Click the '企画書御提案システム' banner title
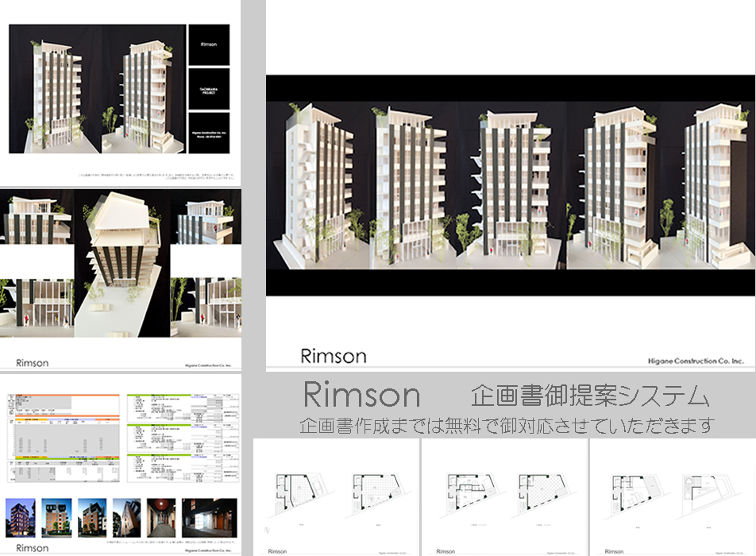Image resolution: width=756 pixels, height=556 pixels. (590, 396)
